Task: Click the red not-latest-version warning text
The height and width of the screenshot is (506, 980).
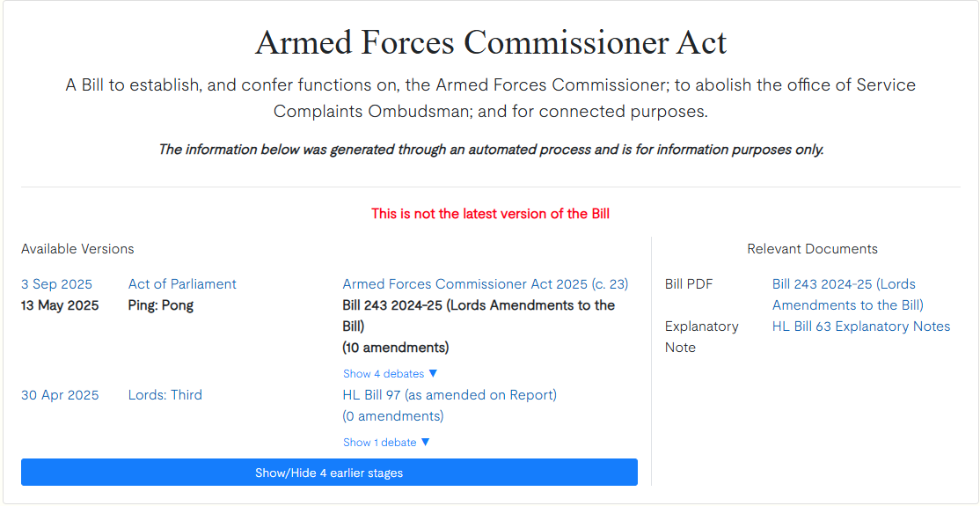Action: coord(490,214)
